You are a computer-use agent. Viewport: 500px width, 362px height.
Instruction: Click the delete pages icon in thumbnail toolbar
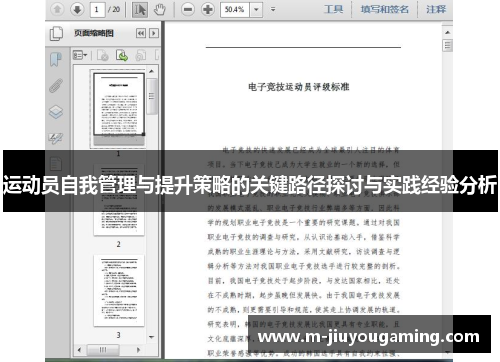(x=103, y=55)
